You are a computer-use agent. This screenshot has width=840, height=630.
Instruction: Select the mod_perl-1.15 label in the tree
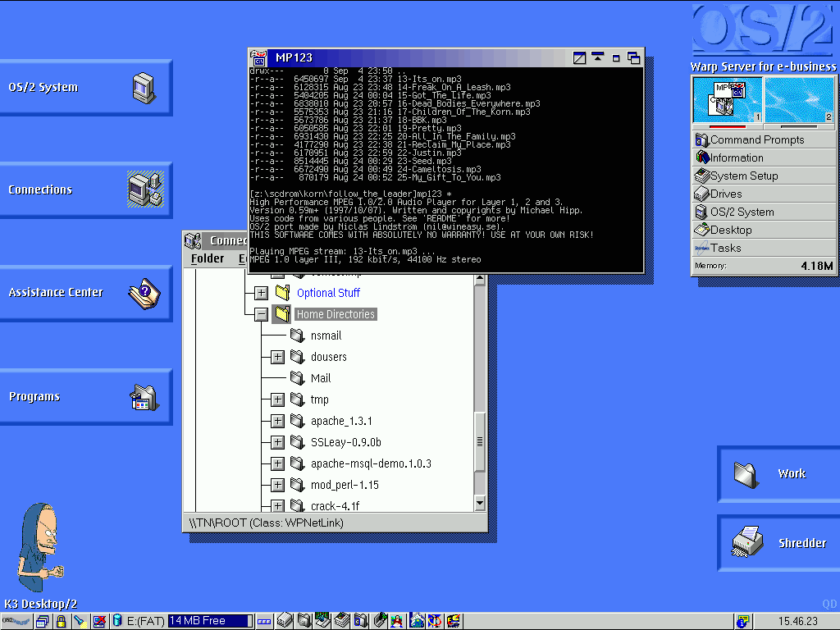pyautogui.click(x=345, y=486)
